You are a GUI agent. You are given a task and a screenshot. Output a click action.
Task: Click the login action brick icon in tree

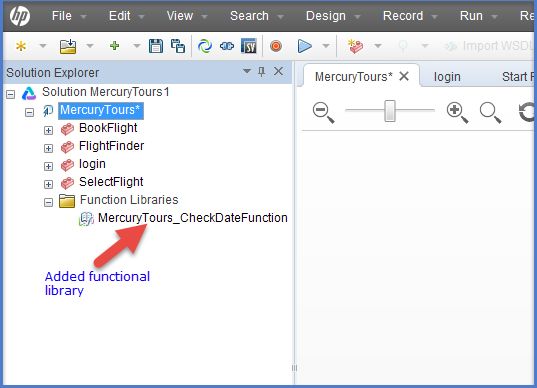point(67,165)
